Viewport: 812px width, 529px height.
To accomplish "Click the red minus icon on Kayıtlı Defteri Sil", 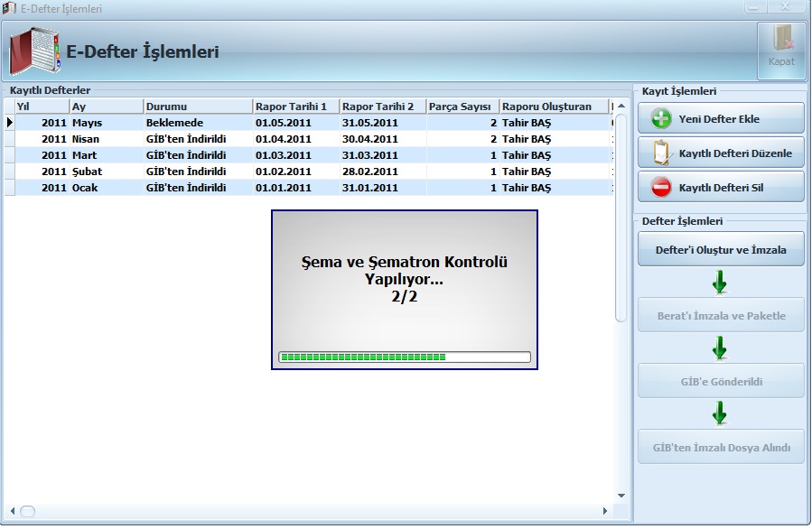I will [x=661, y=188].
